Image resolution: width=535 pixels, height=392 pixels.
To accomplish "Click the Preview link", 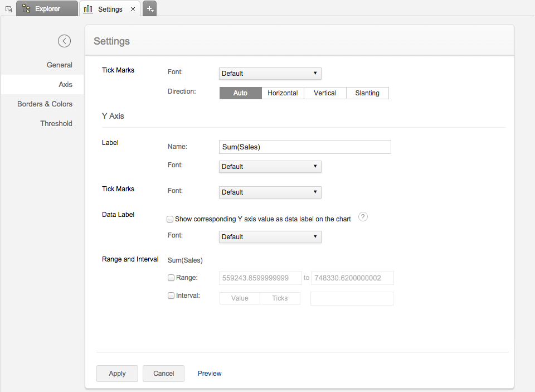I will coord(210,374).
